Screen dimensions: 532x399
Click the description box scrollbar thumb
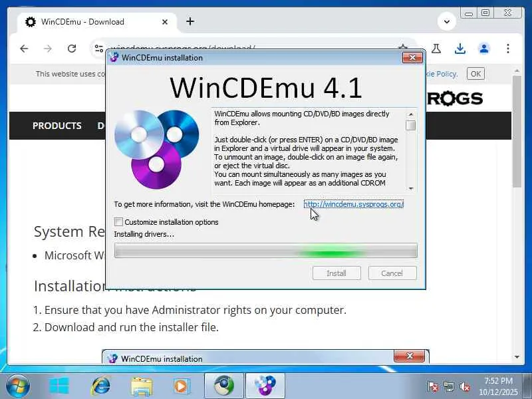(410, 125)
